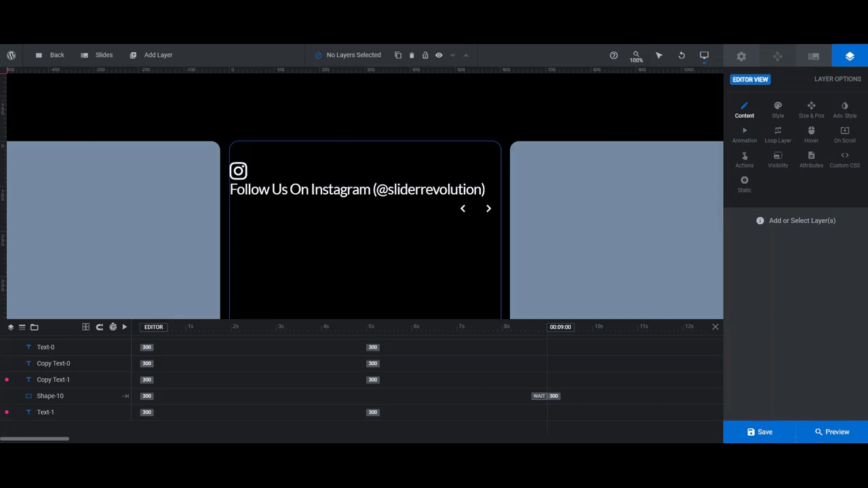Close the timeline panel with X
This screenshot has width=868, height=488.
(x=715, y=327)
